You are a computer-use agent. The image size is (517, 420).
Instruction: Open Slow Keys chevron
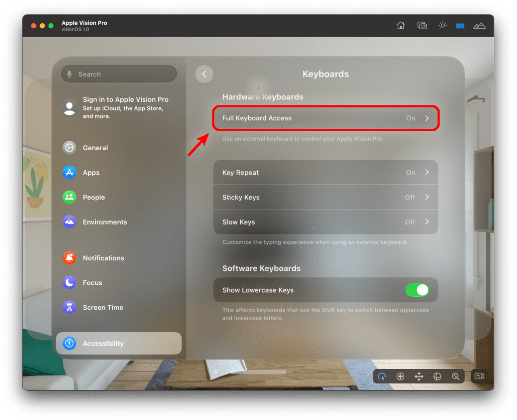tap(427, 222)
